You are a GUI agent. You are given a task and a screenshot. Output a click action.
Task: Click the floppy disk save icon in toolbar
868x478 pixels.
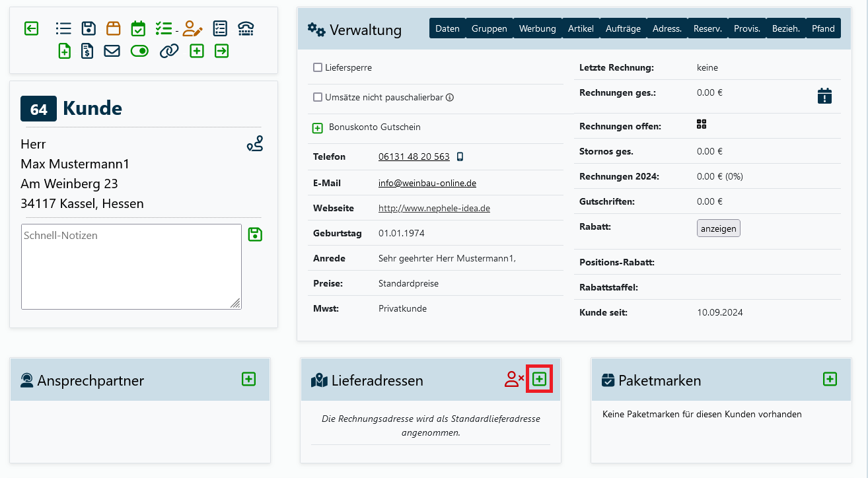[x=89, y=28]
